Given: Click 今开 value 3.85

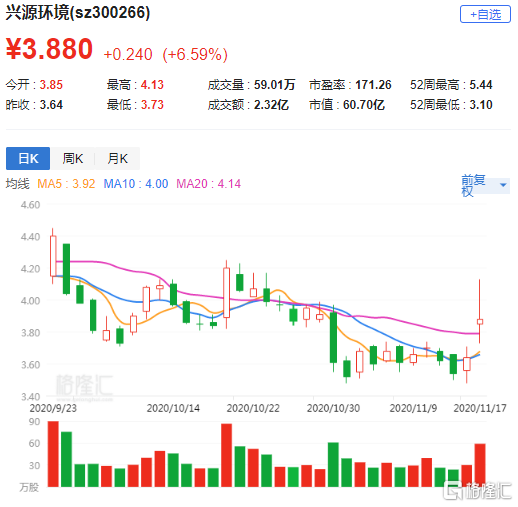Looking at the screenshot, I should [x=51, y=85].
